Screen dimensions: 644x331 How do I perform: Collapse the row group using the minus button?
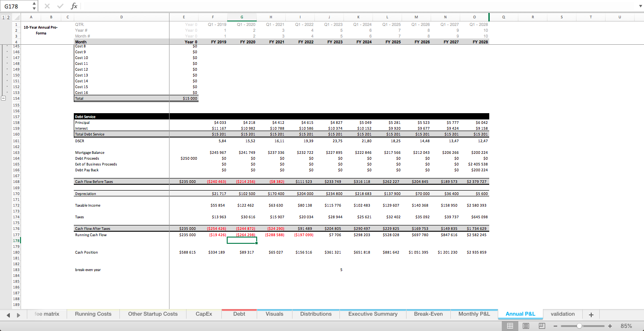pyautogui.click(x=4, y=98)
